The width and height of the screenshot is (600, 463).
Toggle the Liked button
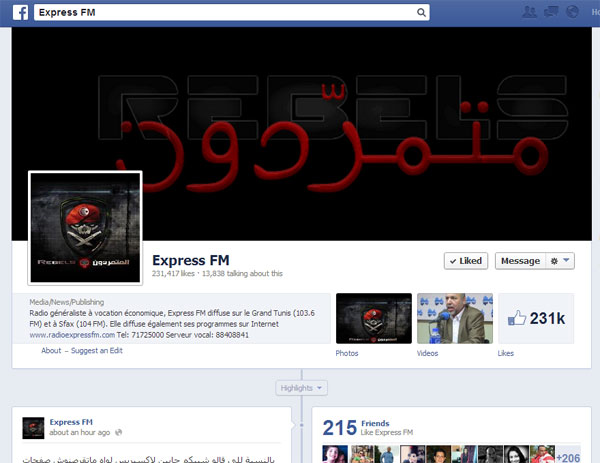[x=466, y=261]
